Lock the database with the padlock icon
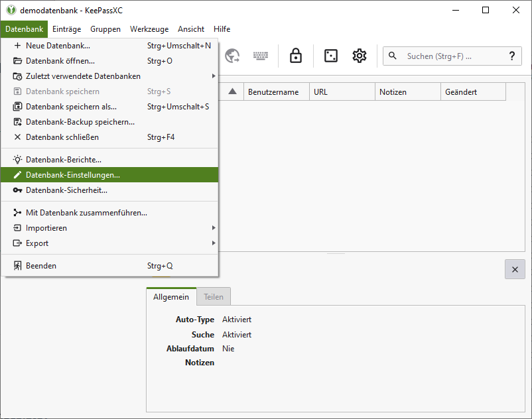The width and height of the screenshot is (532, 419). coord(296,56)
